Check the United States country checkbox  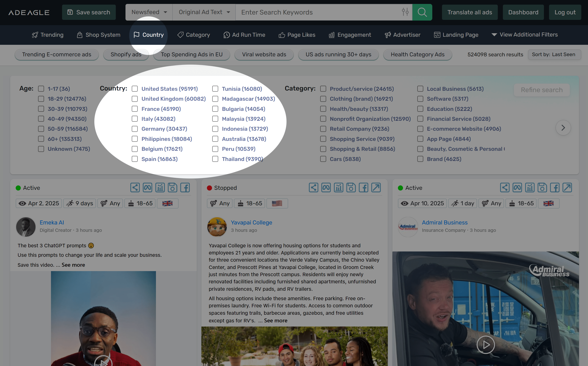pos(135,89)
